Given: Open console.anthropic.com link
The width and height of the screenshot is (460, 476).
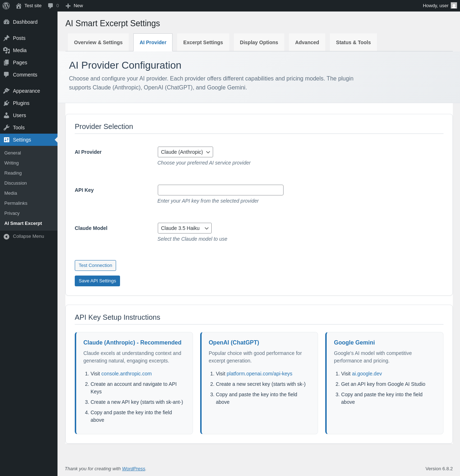Looking at the screenshot, I should [126, 374].
